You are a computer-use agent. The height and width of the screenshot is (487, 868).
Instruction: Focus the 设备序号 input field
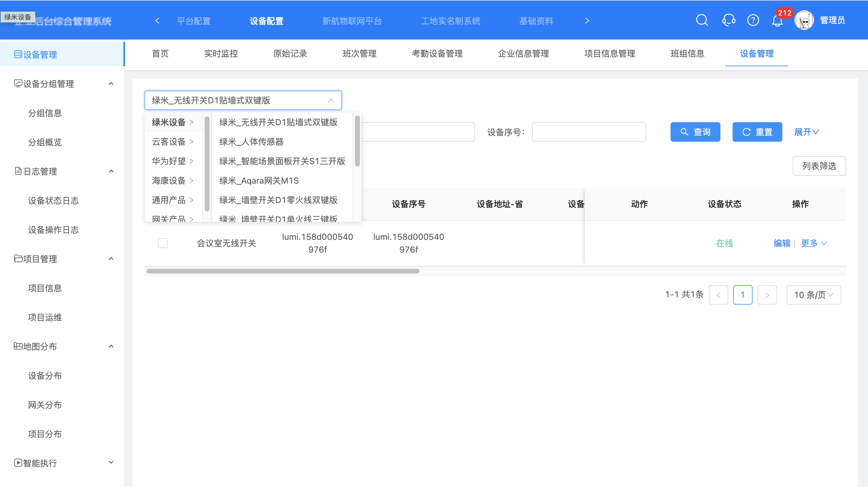(x=589, y=132)
